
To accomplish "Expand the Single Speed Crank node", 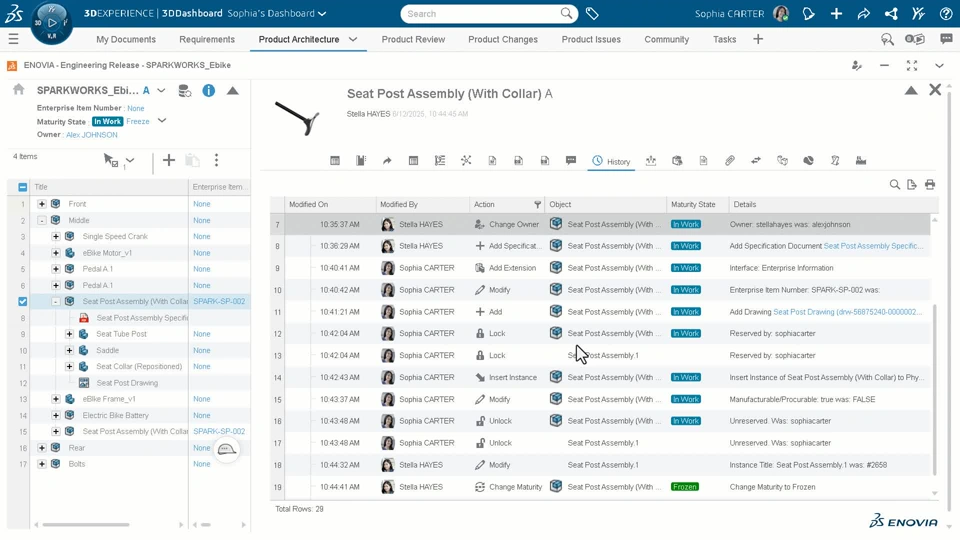I will [56, 236].
